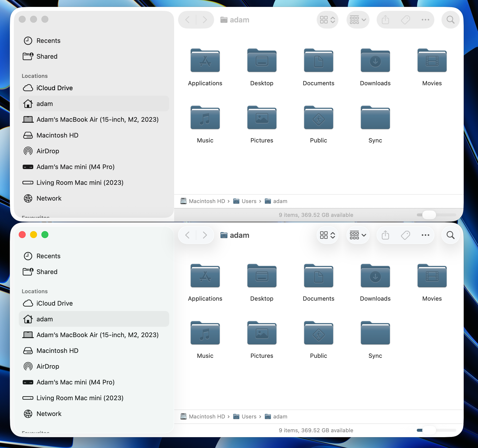Click the forward arrow in the bottom Finder window

click(205, 235)
